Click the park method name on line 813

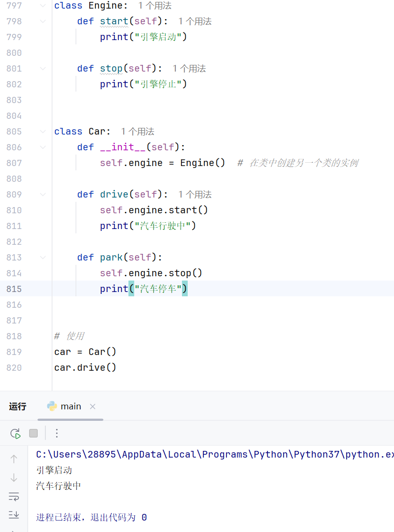click(x=111, y=258)
